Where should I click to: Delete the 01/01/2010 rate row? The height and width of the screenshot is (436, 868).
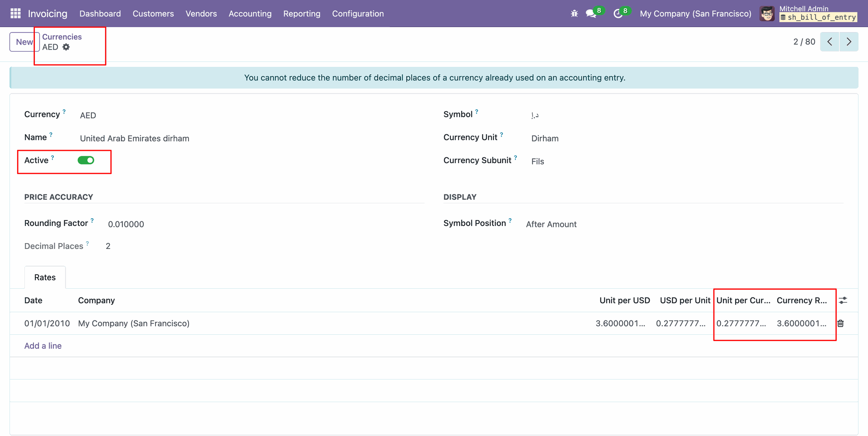click(840, 323)
